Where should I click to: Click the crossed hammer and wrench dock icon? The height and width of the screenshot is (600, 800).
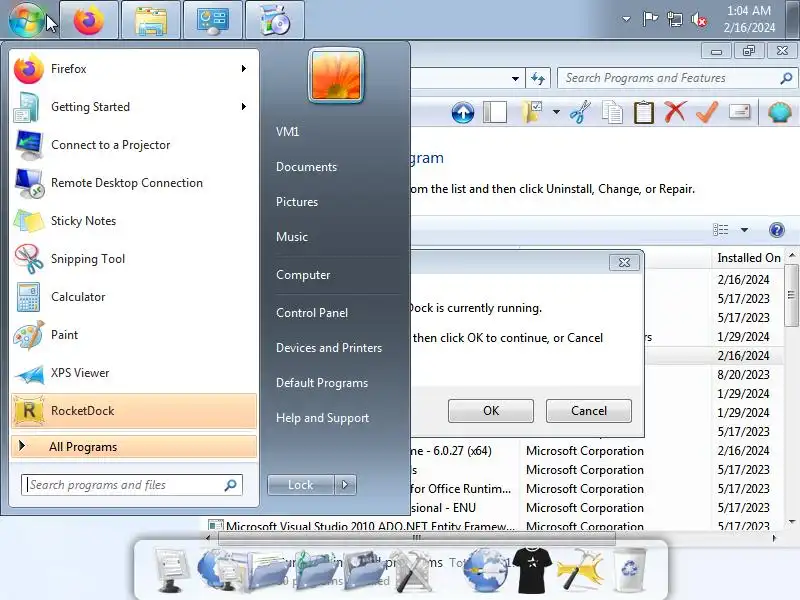(413, 570)
